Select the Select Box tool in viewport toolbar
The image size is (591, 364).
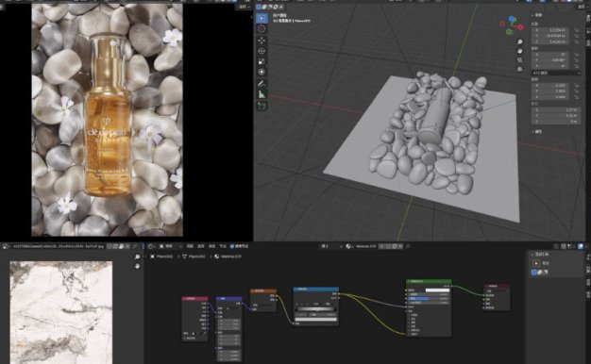262,18
